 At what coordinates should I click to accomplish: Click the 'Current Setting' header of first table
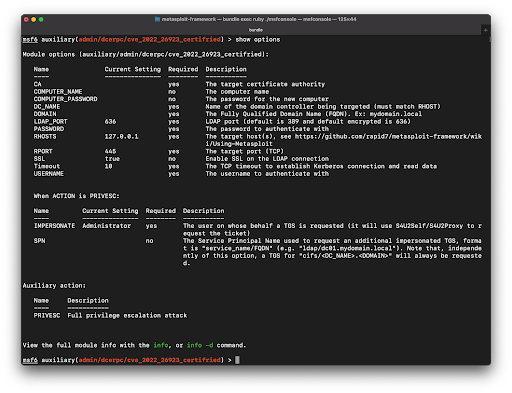click(133, 69)
